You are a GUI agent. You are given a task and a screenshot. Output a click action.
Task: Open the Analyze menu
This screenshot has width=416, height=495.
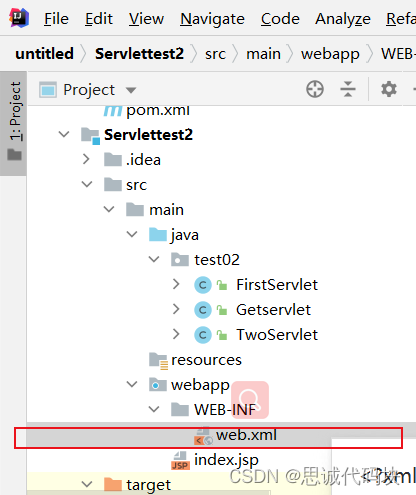click(343, 19)
